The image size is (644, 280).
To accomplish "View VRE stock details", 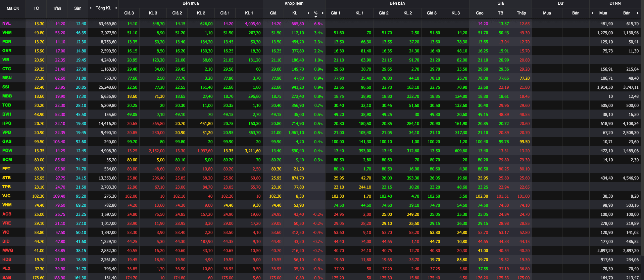I will pyautogui.click(x=6, y=223).
